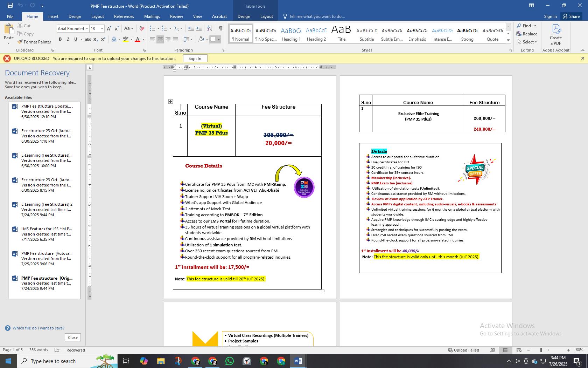Sort the selected text A to Z
The width and height of the screenshot is (588, 368).
pos(210,28)
